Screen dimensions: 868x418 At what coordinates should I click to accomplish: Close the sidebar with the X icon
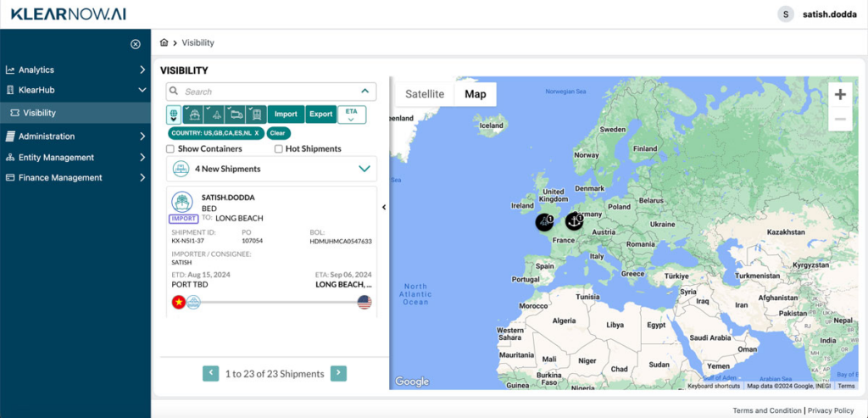tap(135, 44)
